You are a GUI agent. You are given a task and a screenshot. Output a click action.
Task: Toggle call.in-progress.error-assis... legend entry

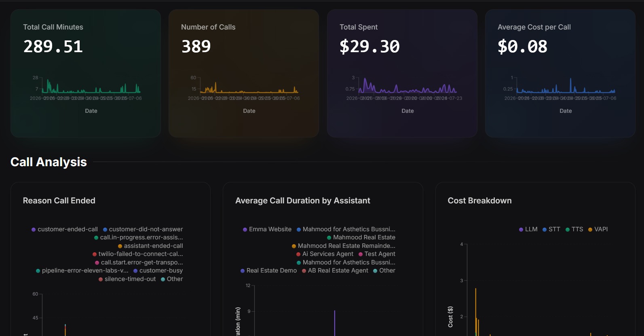(138, 237)
